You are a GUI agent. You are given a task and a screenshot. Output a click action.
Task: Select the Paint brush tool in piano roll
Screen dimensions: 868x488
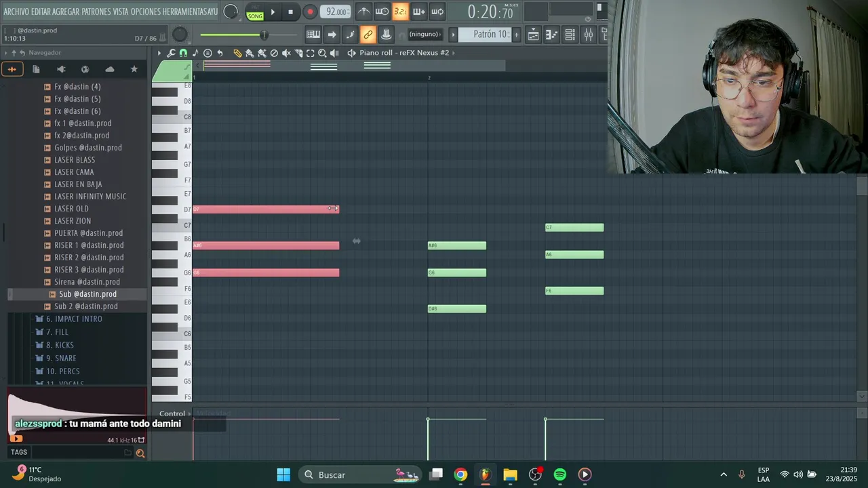coord(250,53)
